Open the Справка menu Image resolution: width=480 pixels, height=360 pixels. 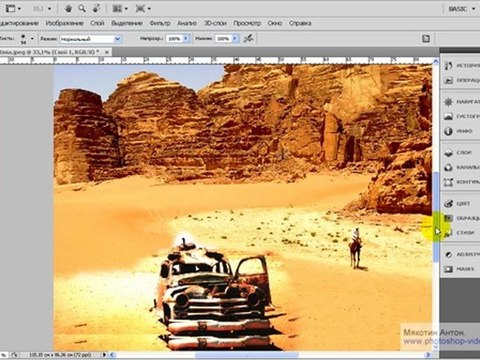[300, 23]
